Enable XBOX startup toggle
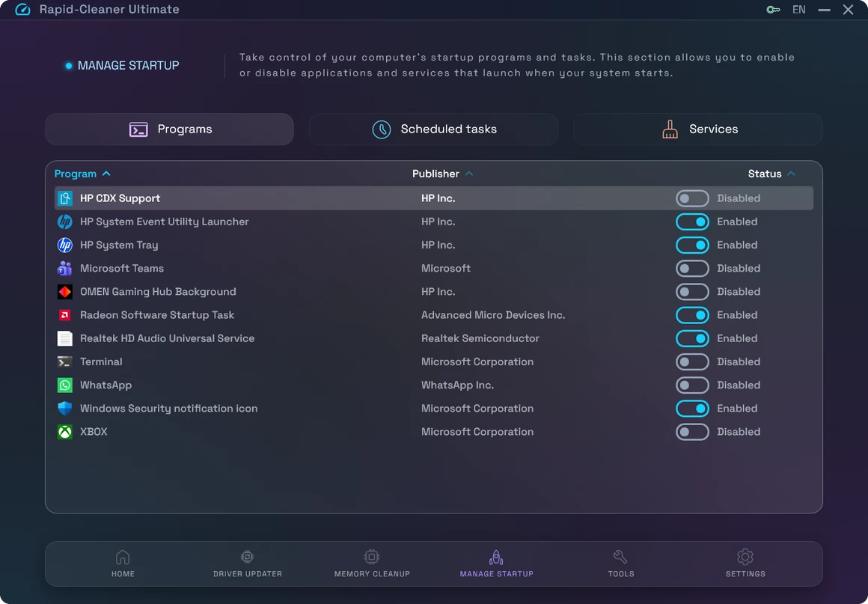Image resolution: width=868 pixels, height=604 pixels. (692, 432)
